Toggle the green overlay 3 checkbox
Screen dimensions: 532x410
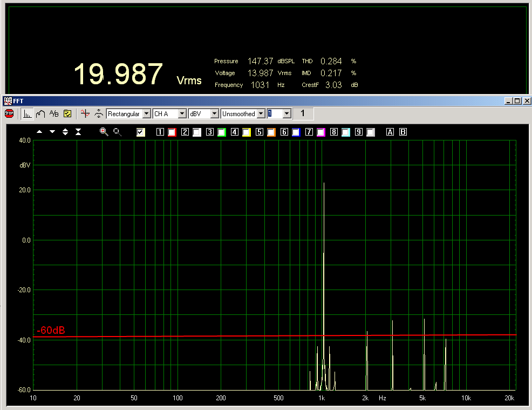click(x=222, y=132)
